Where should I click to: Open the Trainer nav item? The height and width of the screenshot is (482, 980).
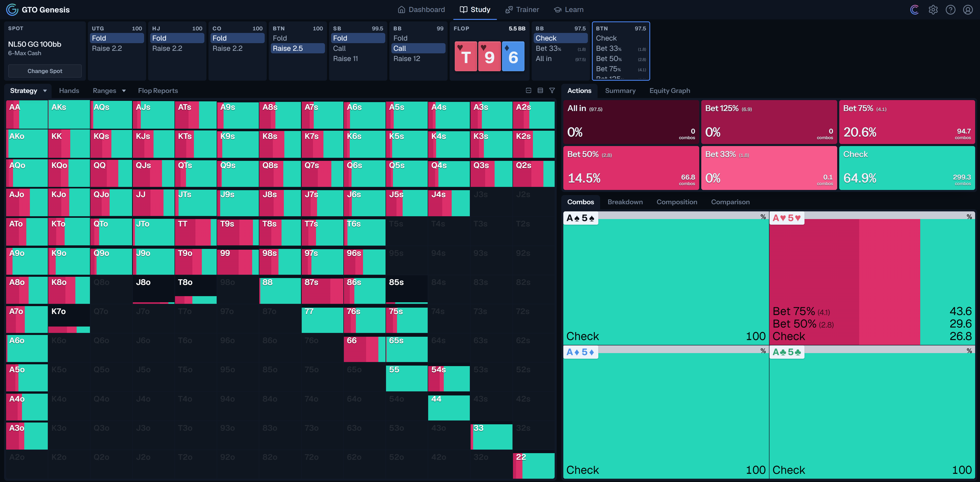pyautogui.click(x=522, y=9)
